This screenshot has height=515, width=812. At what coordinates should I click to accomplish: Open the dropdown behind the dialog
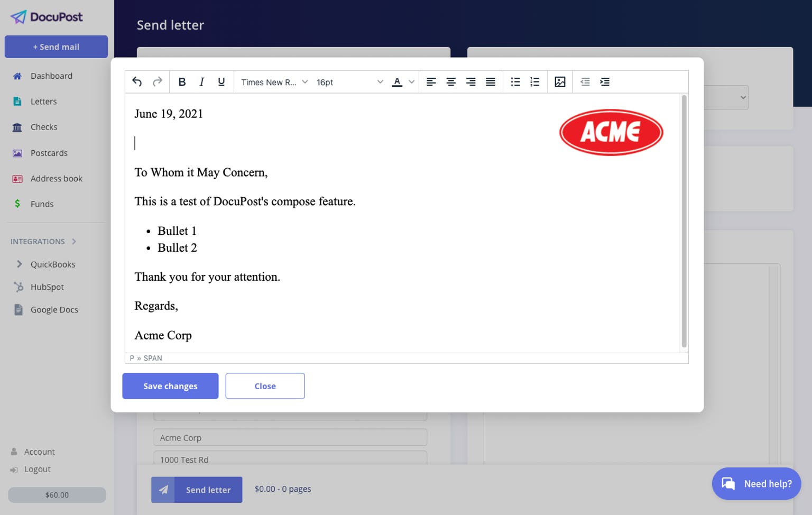click(727, 97)
